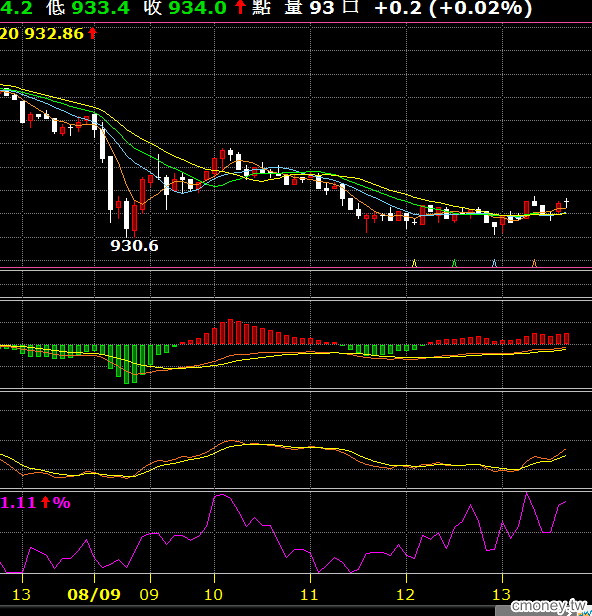Select hour 11 on the time axis
This screenshot has width=592, height=616.
[309, 594]
